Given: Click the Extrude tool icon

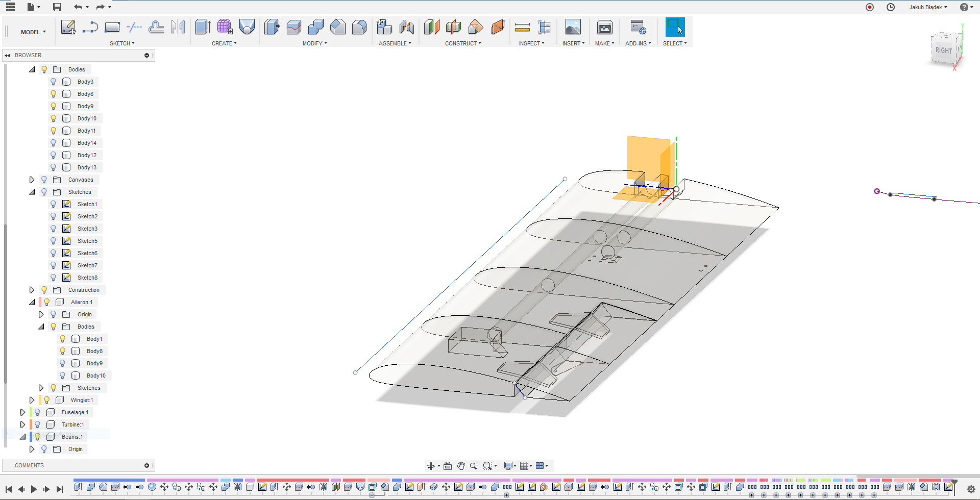Looking at the screenshot, I should [x=203, y=27].
